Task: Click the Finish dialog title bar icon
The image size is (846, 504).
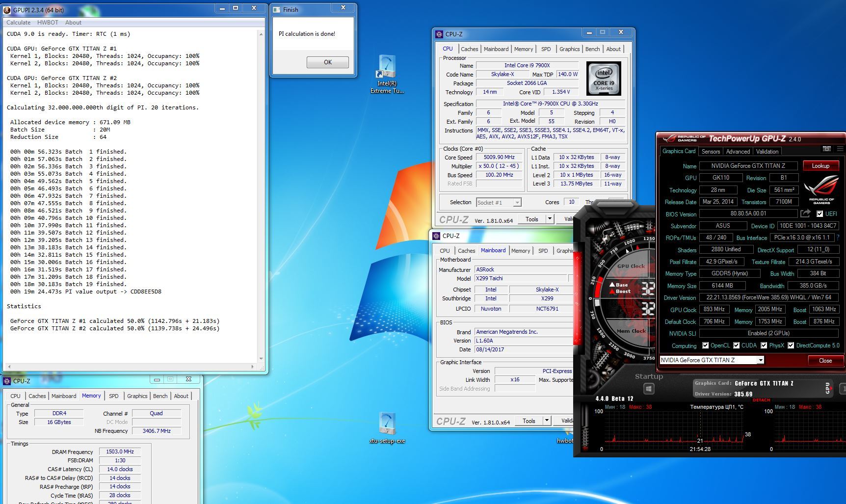Action: point(276,9)
